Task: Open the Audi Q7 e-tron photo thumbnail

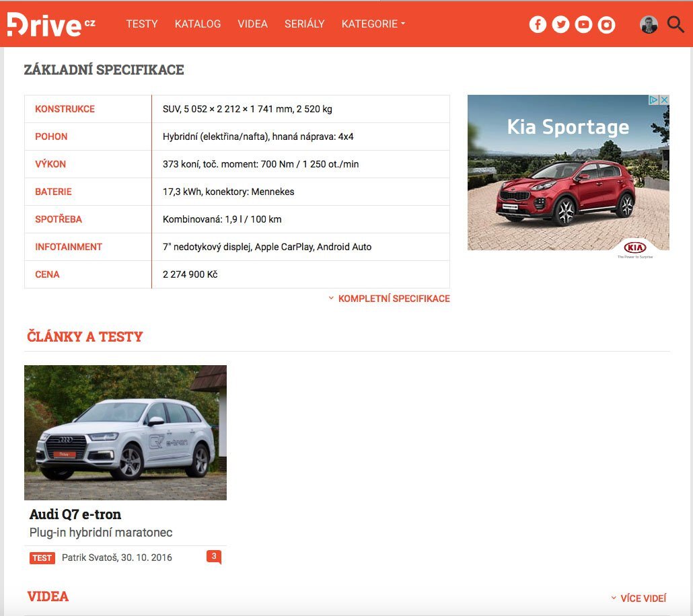Action: [x=125, y=432]
